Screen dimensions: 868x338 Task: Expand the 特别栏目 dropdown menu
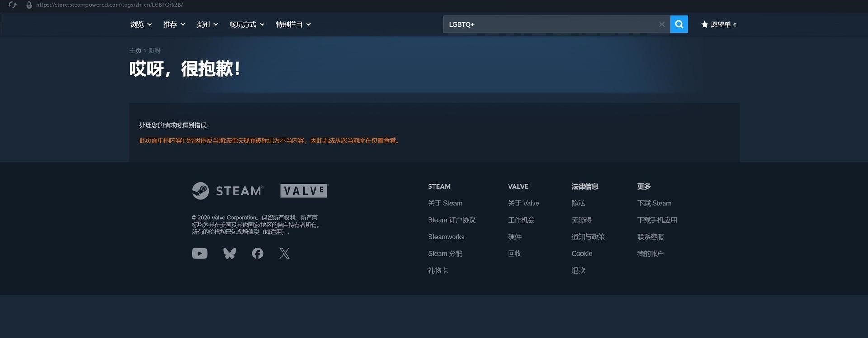pyautogui.click(x=293, y=24)
